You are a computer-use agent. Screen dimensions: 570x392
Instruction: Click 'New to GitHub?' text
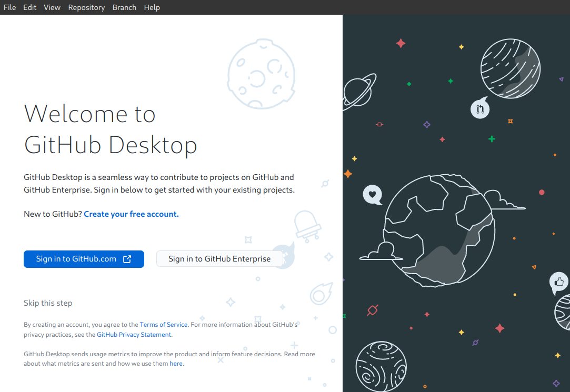tap(53, 214)
